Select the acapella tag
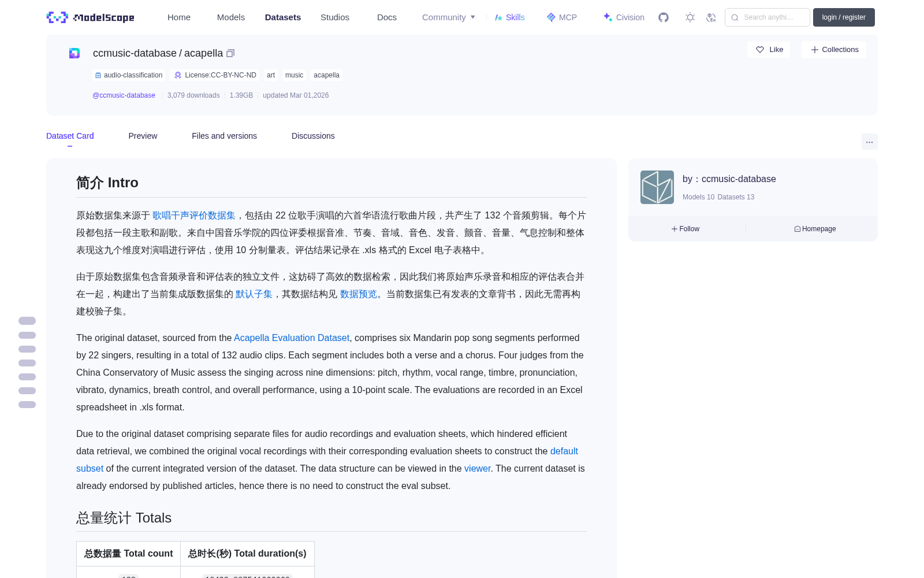 [326, 75]
